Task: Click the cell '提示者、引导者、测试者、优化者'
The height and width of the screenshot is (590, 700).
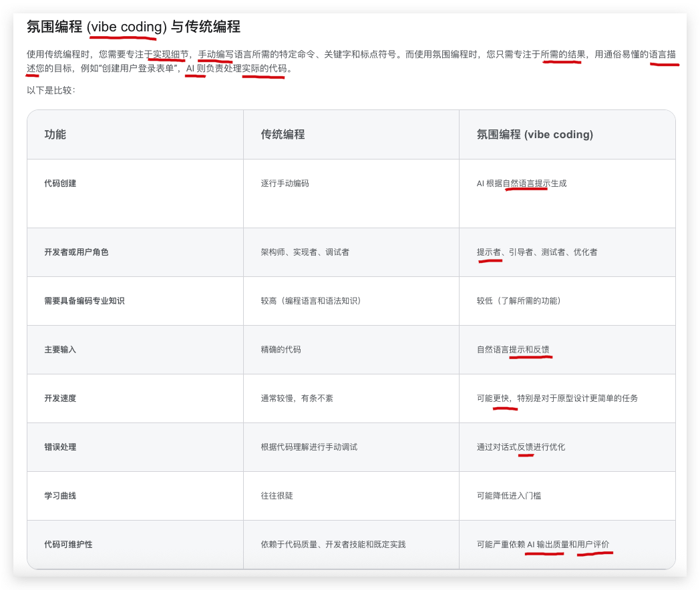Action: tap(536, 252)
